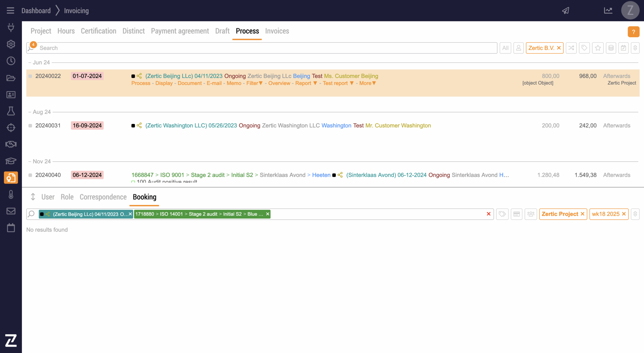Open the statistics chart icon in header

608,11
